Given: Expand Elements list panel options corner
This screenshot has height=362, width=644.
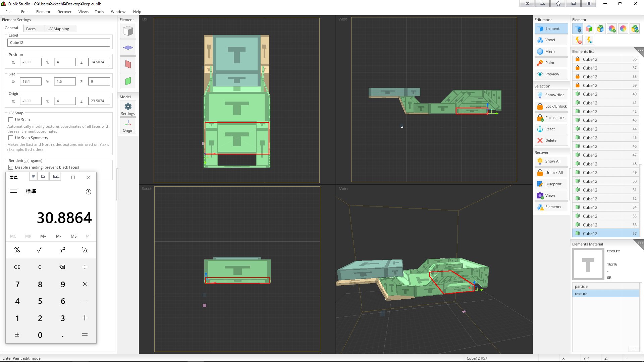Looking at the screenshot, I should [x=640, y=51].
